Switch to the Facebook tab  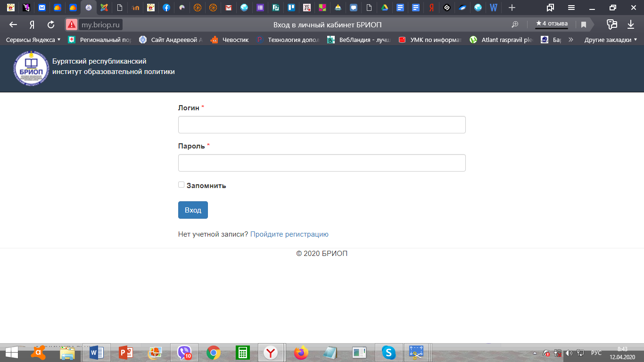[166, 8]
